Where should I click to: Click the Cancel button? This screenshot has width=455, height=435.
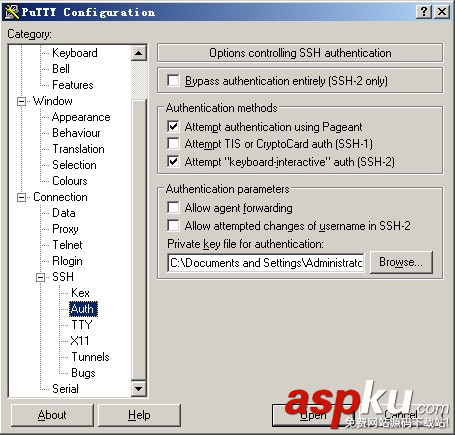tap(400, 415)
